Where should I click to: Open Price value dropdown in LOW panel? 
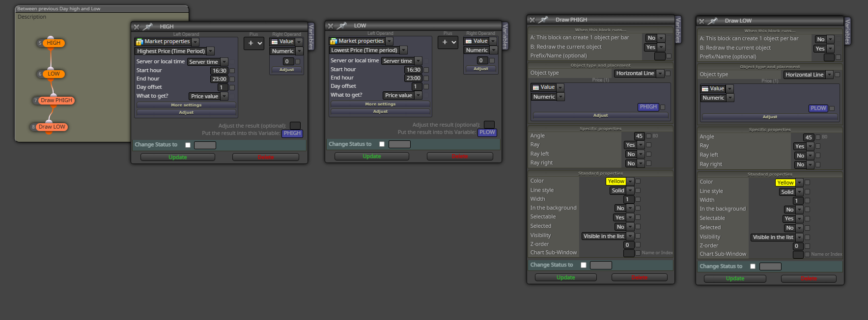[x=402, y=95]
